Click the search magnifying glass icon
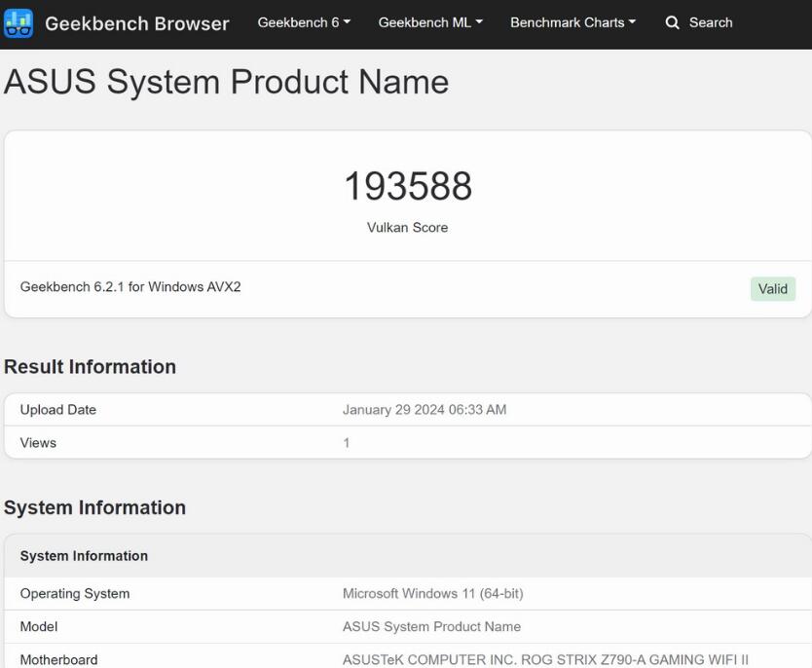The image size is (812, 668). point(672,22)
